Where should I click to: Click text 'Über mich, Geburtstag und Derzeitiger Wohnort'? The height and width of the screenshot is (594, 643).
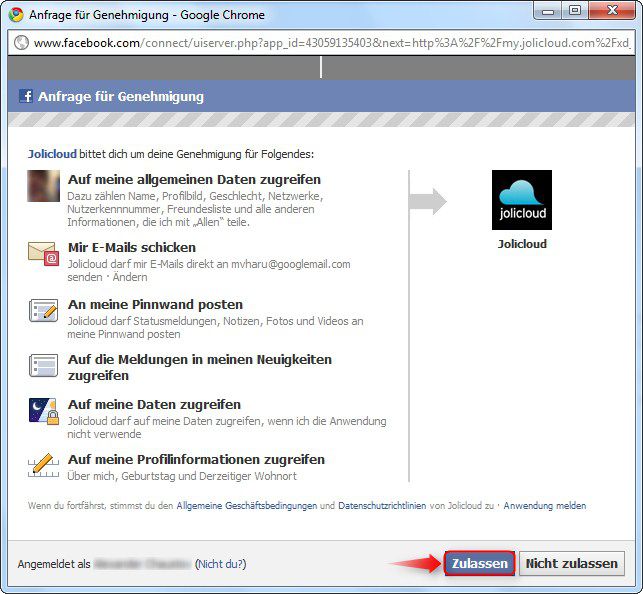pyautogui.click(x=182, y=476)
